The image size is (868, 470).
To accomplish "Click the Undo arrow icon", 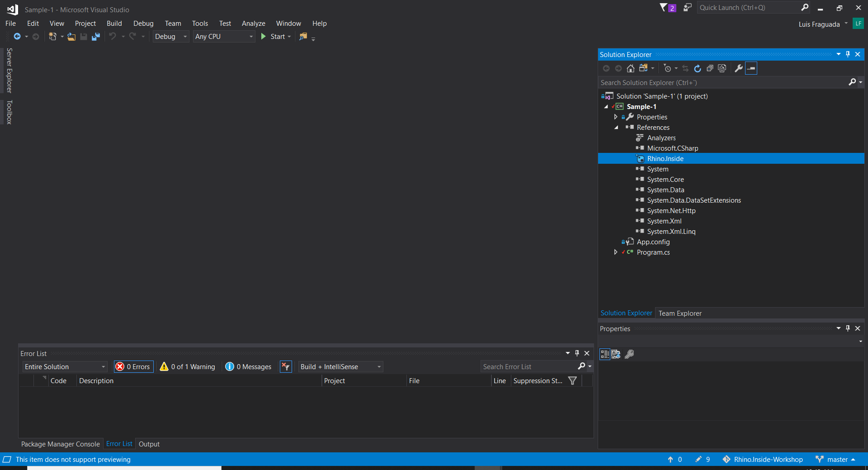I will [x=113, y=37].
